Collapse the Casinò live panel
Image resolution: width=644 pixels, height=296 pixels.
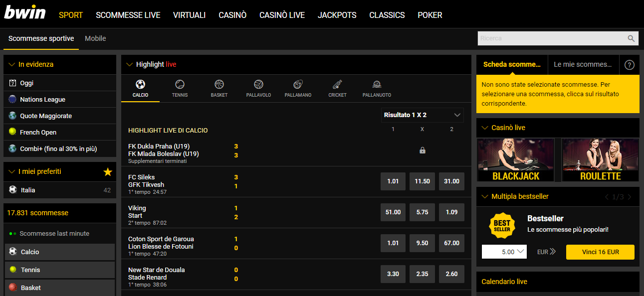pyautogui.click(x=484, y=128)
